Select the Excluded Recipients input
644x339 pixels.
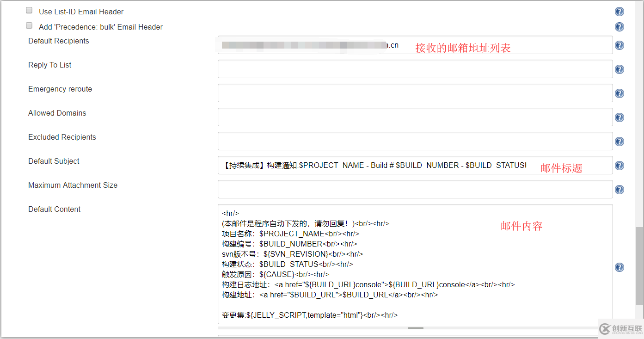point(415,141)
